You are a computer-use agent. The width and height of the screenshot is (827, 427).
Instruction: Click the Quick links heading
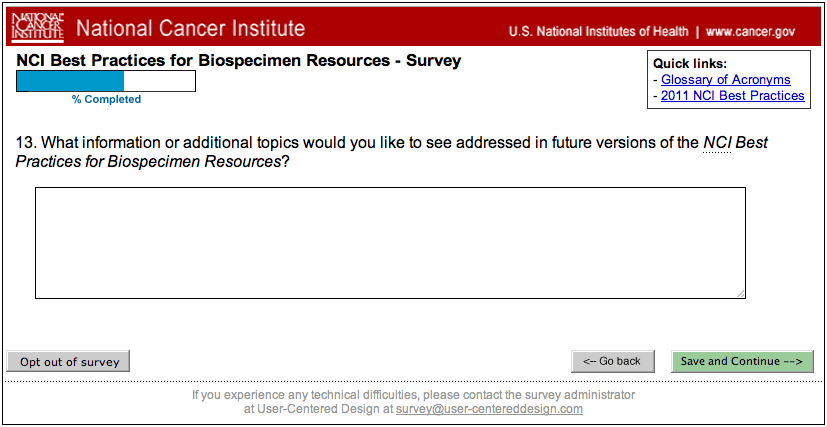pos(690,64)
